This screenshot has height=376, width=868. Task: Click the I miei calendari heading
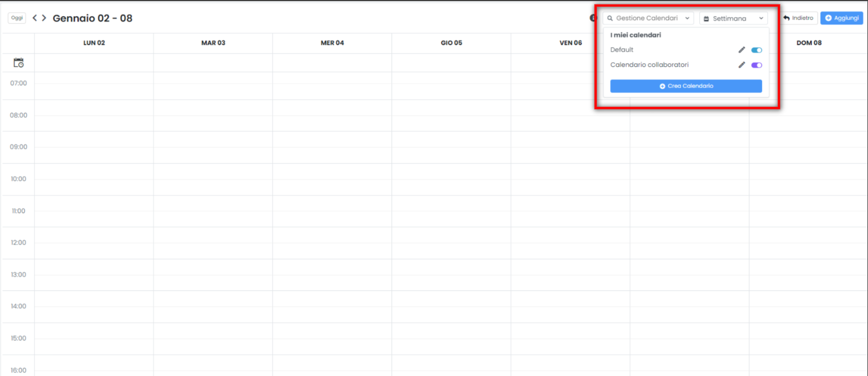point(636,35)
